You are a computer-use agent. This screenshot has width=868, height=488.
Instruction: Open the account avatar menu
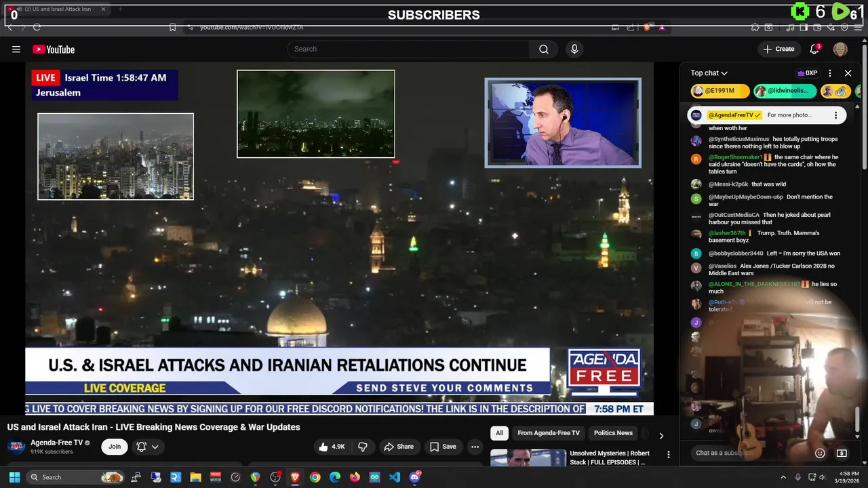840,49
